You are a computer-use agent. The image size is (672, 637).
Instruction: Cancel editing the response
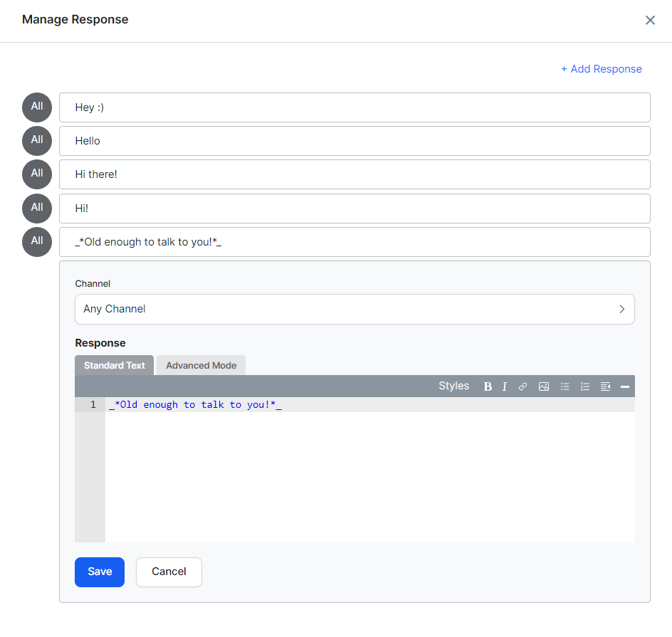169,572
